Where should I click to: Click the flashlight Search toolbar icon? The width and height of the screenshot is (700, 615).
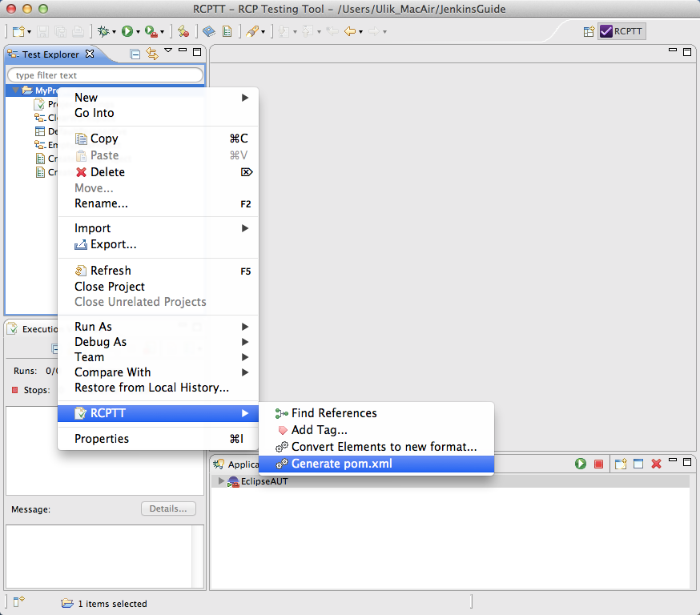[x=252, y=31]
